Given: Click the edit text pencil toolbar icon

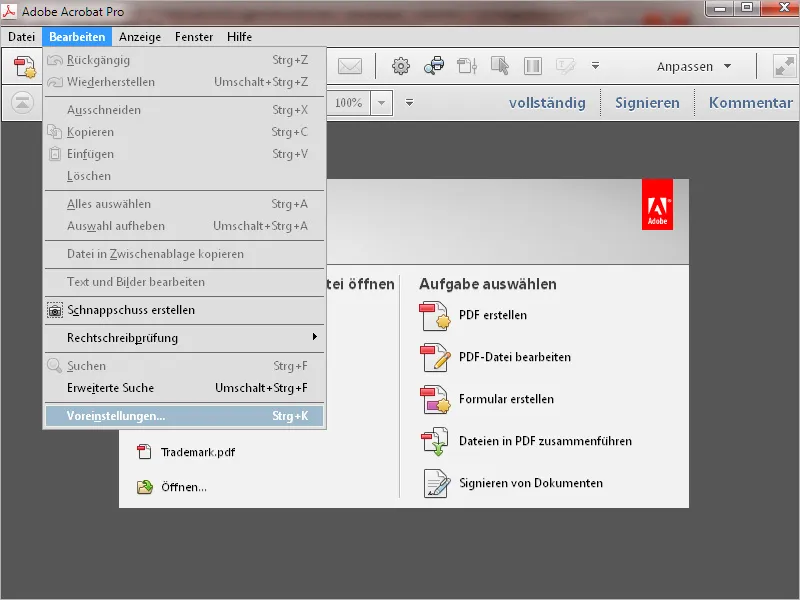Looking at the screenshot, I should tap(565, 66).
